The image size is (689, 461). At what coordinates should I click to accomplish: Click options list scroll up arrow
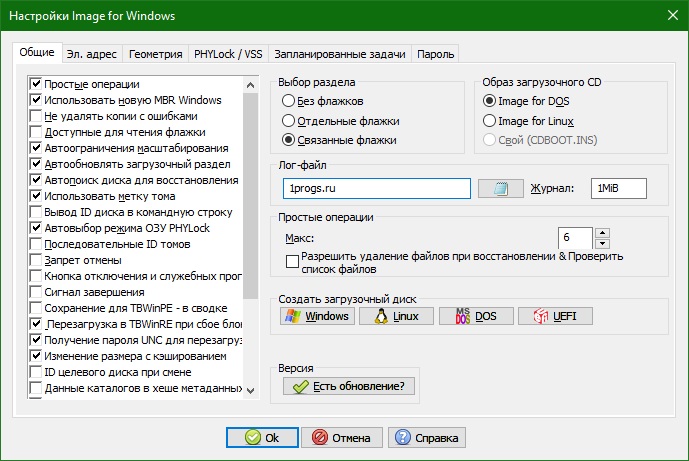pos(250,85)
